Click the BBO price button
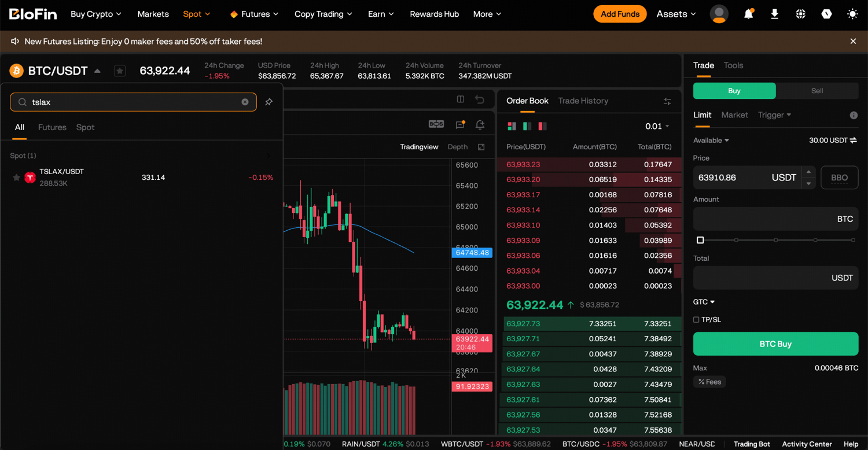 840,178
